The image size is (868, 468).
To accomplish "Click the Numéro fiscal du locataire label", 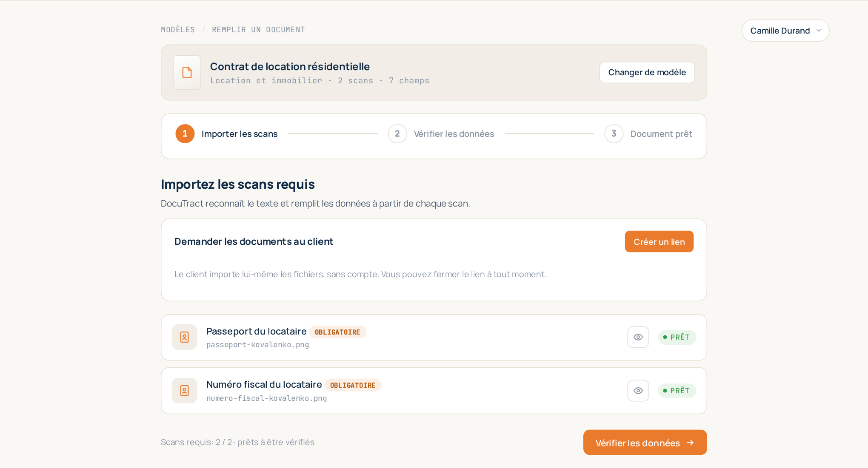I will coord(264,384).
